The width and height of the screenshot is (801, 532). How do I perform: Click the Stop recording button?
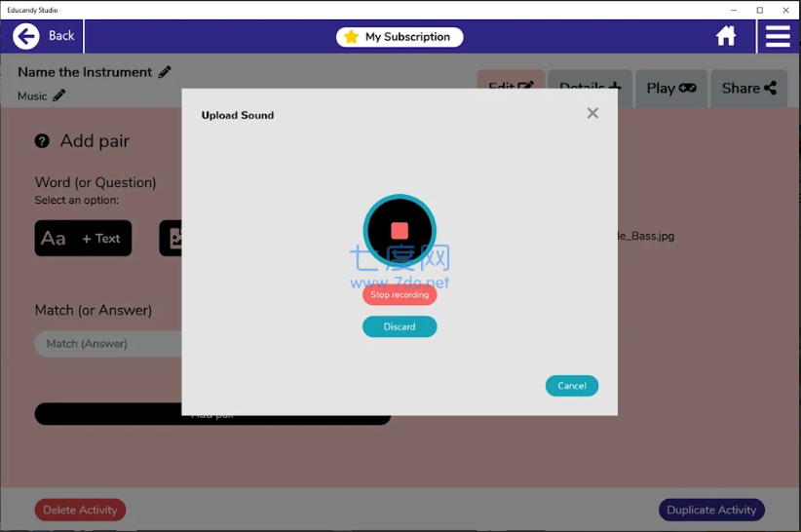tap(400, 294)
